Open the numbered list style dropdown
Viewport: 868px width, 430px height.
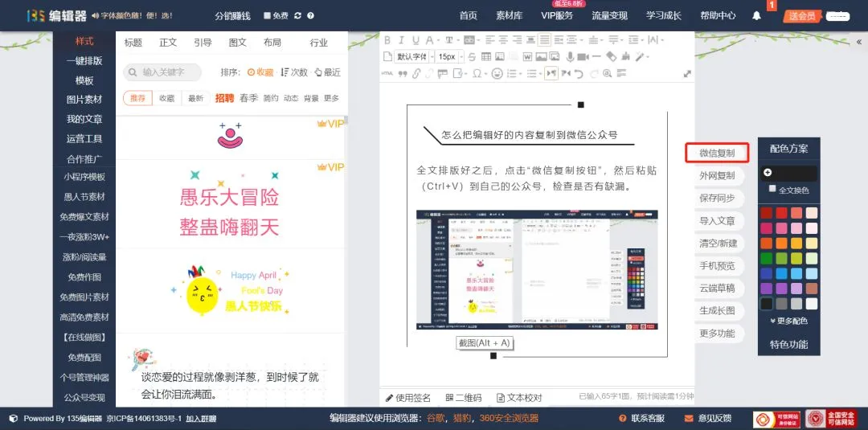click(x=520, y=73)
